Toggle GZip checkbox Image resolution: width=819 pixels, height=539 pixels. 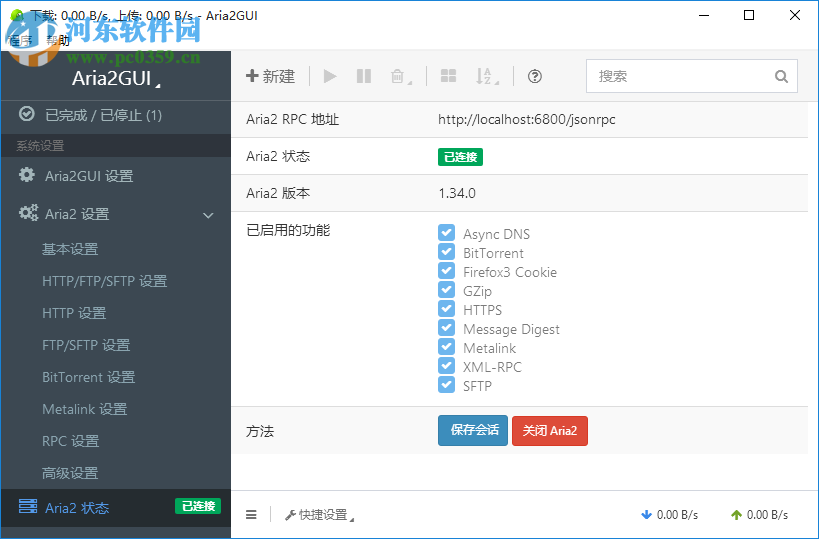tap(446, 290)
